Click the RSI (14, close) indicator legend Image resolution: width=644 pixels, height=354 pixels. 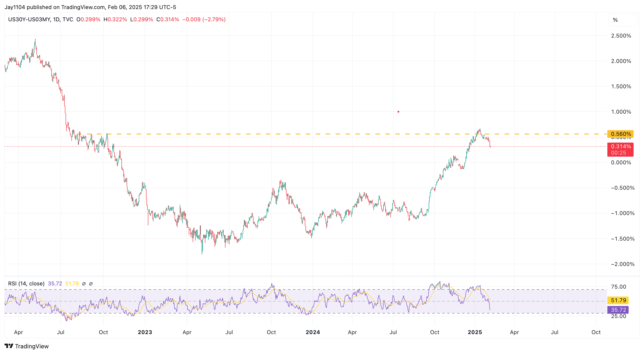coord(26,283)
